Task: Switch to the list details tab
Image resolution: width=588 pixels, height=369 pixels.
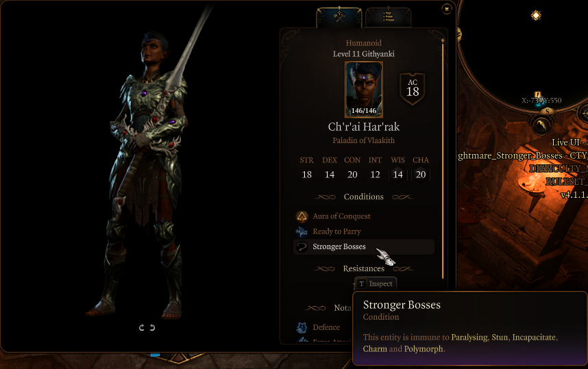Action: (x=388, y=17)
